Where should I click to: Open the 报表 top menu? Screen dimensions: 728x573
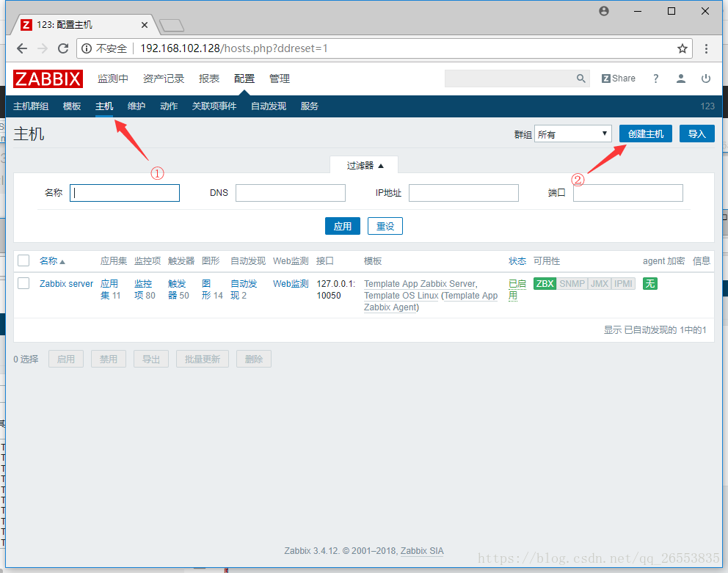coord(209,79)
